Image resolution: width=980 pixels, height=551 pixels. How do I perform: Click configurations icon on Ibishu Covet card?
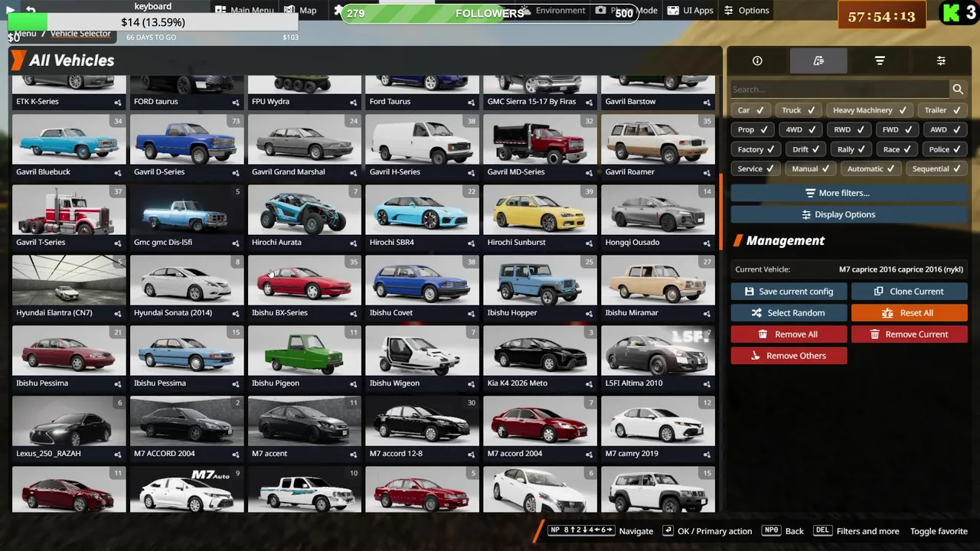coord(472,313)
